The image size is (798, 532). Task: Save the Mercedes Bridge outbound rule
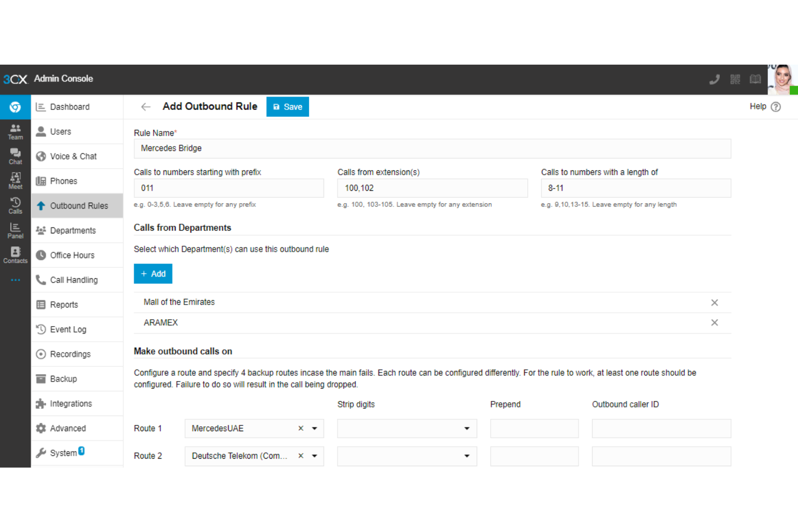tap(287, 107)
